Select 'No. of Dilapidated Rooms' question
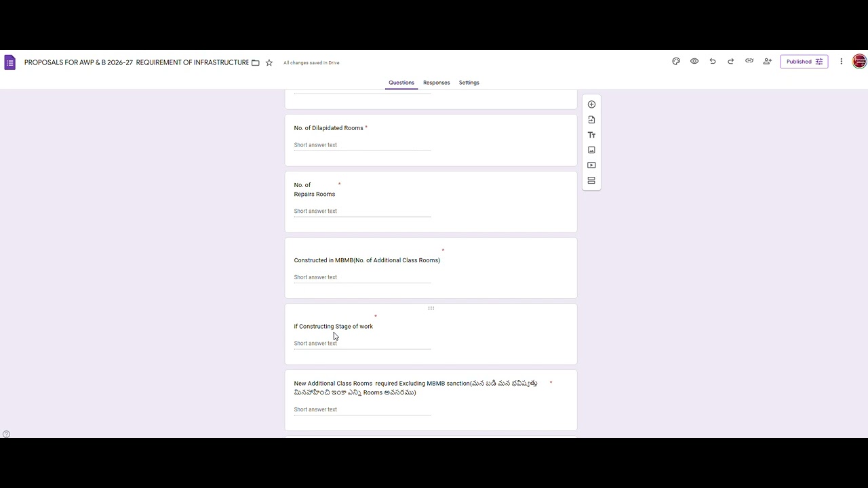This screenshot has height=488, width=868. pyautogui.click(x=329, y=128)
